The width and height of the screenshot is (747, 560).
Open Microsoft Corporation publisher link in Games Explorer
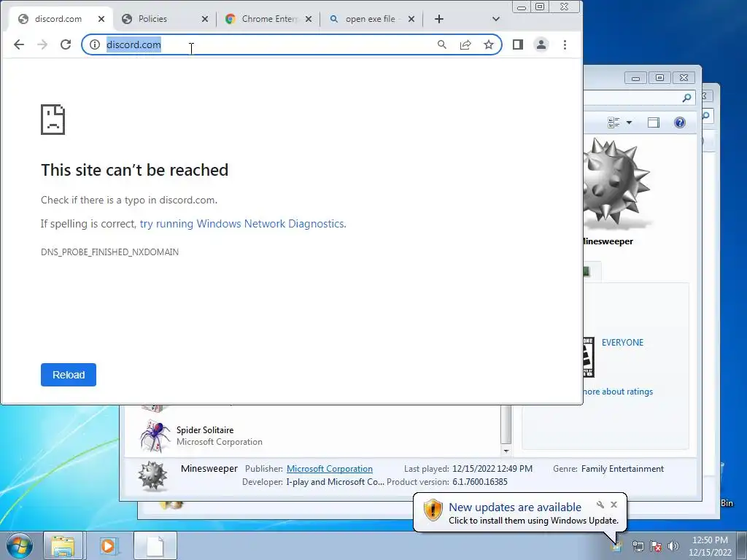[330, 469]
